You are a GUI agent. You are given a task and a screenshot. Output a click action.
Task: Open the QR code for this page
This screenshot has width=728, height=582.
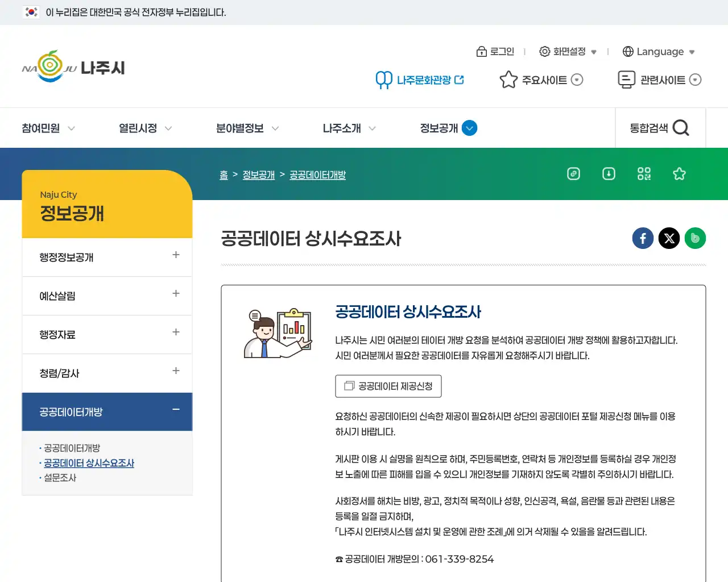coord(644,174)
